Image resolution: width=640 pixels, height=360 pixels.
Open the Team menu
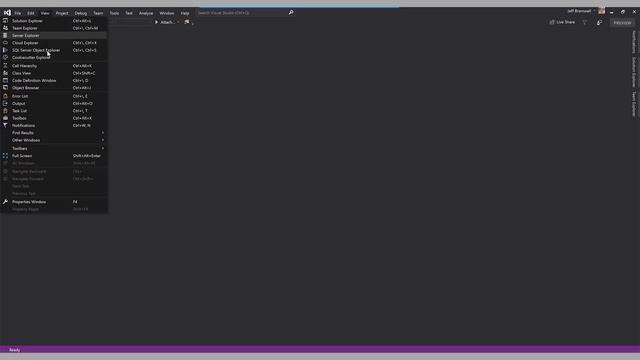(98, 13)
